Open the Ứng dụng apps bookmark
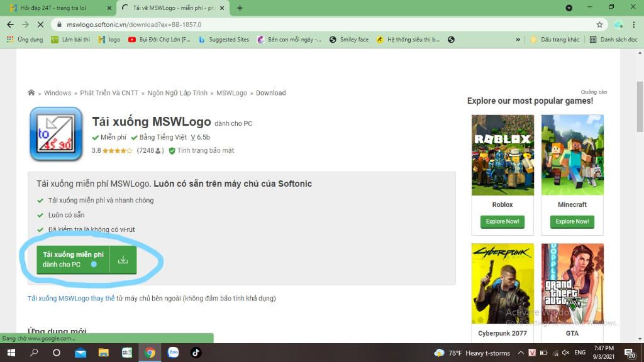644x362 pixels. click(x=25, y=40)
